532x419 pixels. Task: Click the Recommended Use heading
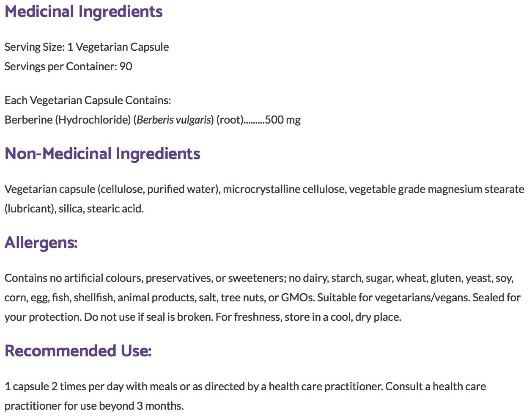coord(78,351)
